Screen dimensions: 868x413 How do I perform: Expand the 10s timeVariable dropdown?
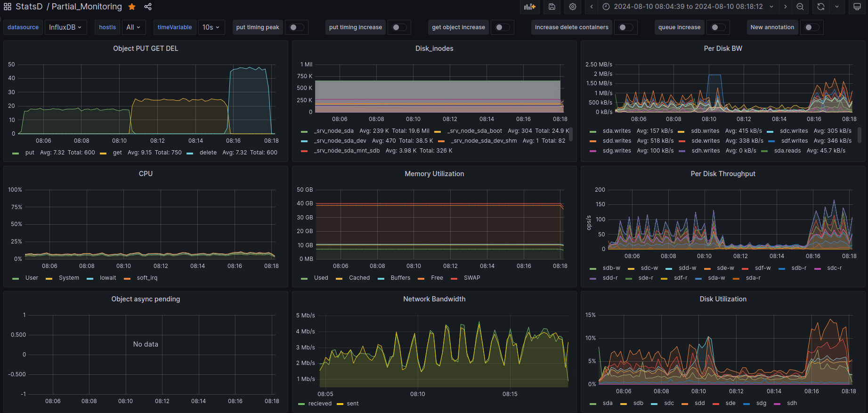point(211,27)
